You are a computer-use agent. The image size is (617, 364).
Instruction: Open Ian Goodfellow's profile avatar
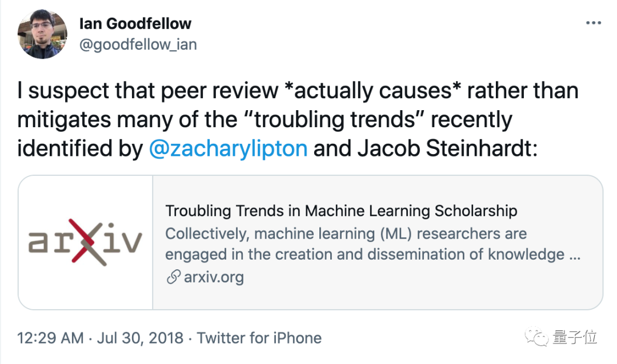(43, 34)
